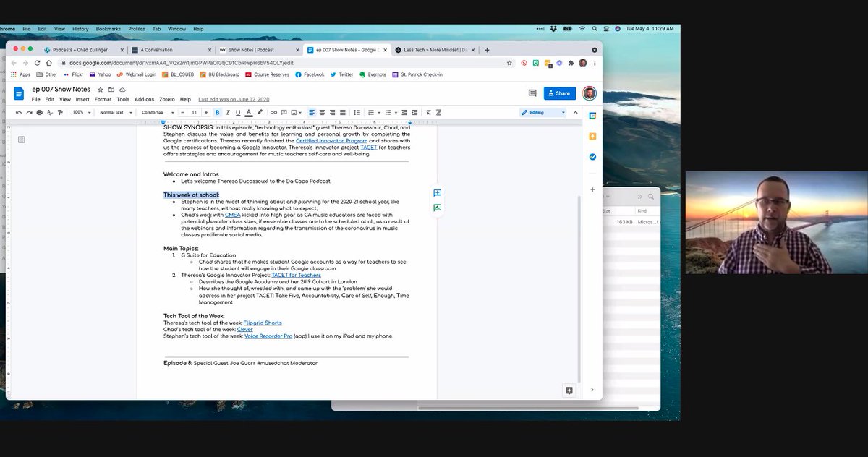Screen dimensions: 868x457
Task: Click the Undo icon in Docs toolbar
Action: [19, 113]
